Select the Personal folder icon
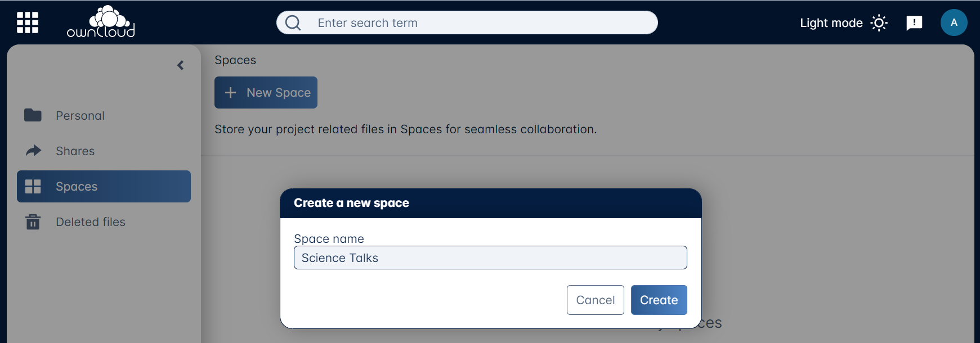Screen dimensions: 980x343 click(x=33, y=115)
